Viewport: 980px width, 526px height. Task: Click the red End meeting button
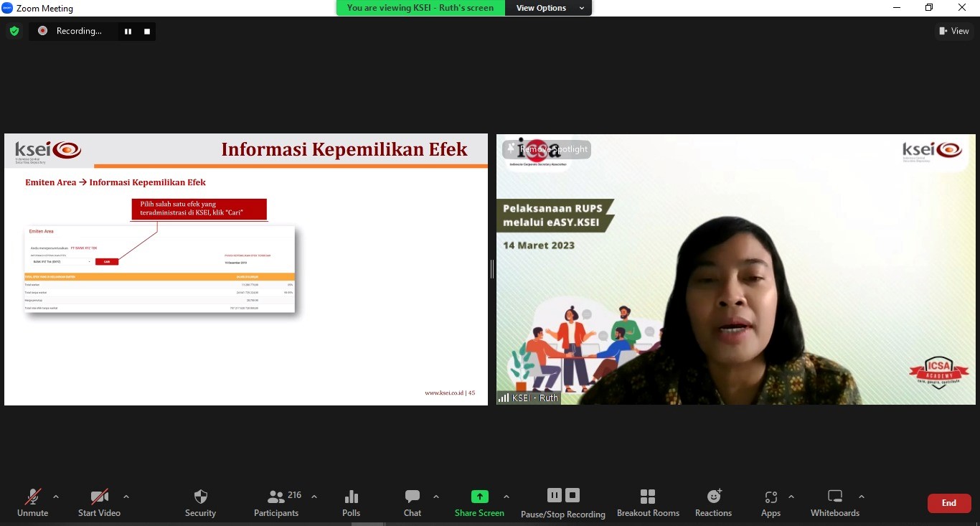948,503
